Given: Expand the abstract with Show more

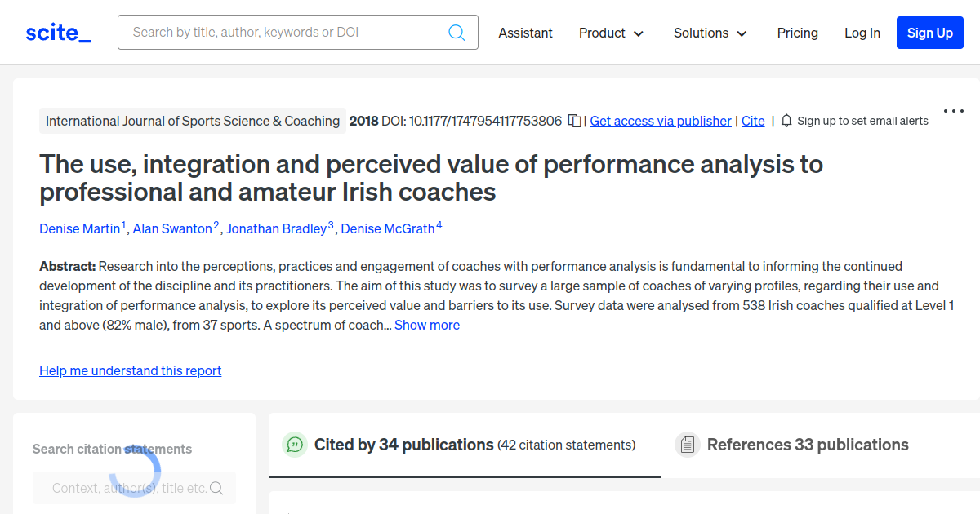Looking at the screenshot, I should tap(427, 325).
